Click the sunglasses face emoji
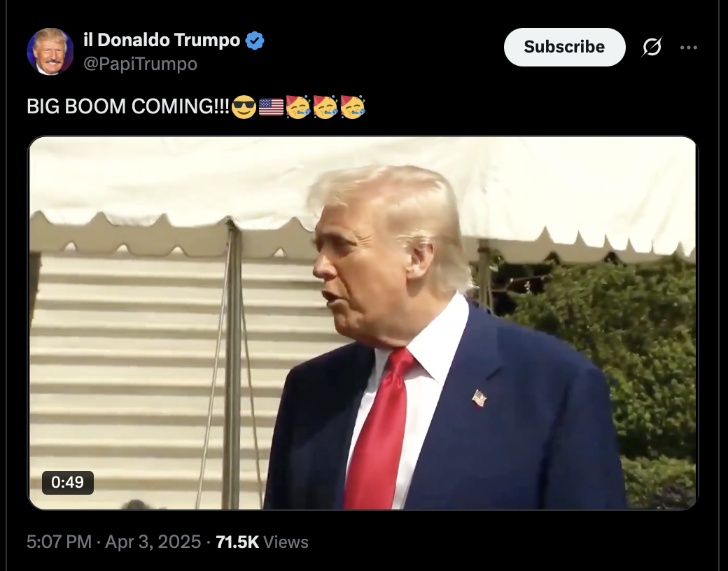 [244, 107]
